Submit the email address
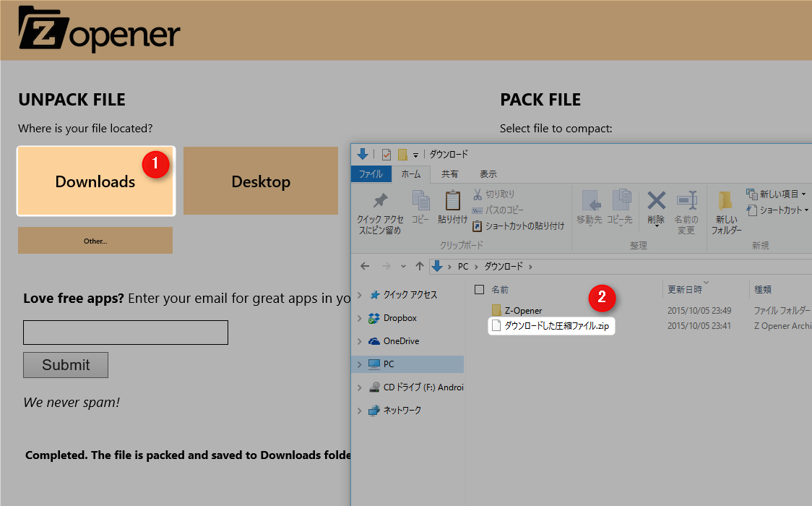Image resolution: width=812 pixels, height=506 pixels. click(66, 365)
